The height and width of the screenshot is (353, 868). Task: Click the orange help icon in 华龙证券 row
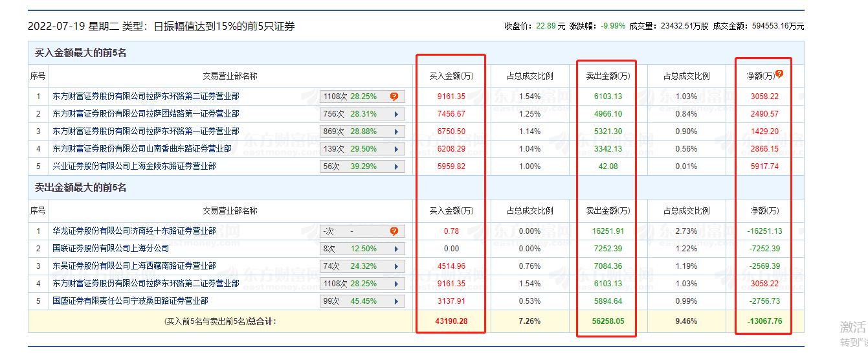pos(394,231)
